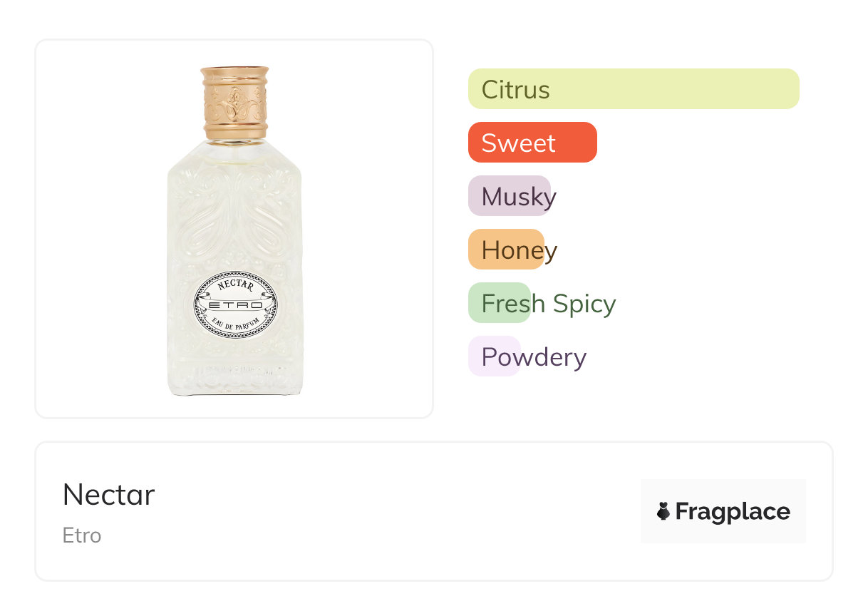The image size is (868, 616).
Task: Click the "NECTAR" text on the bottle label
Action: pyautogui.click(x=235, y=287)
